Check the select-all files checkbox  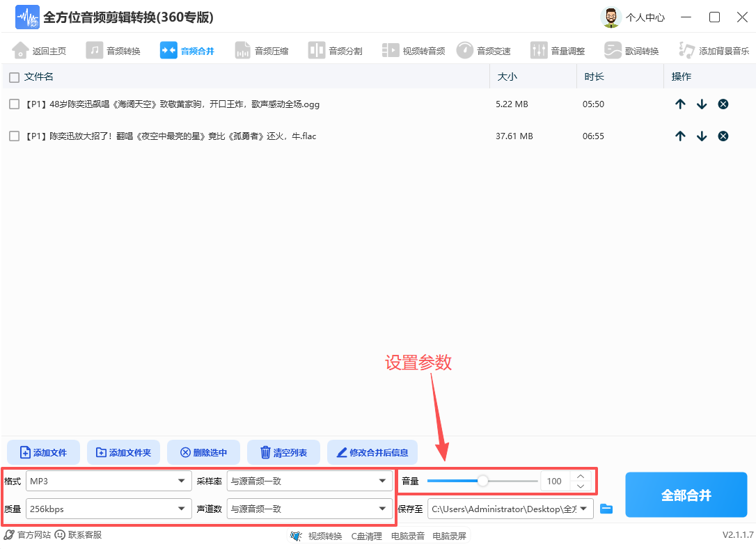(13, 77)
